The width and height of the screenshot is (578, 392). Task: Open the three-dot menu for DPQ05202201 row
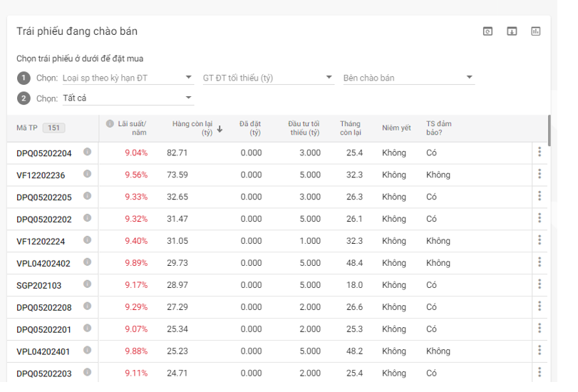[540, 328]
